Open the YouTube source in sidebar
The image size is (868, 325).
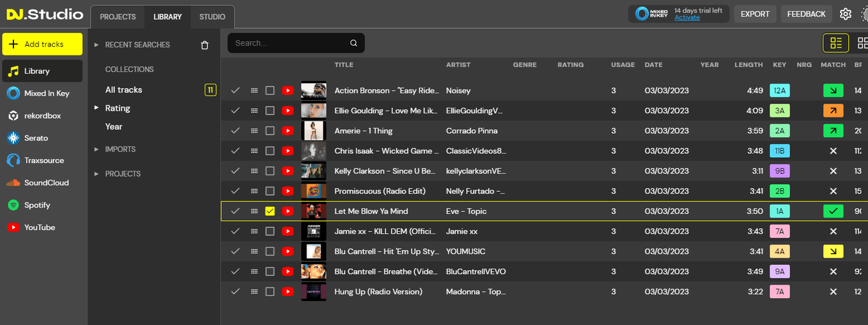(42, 227)
